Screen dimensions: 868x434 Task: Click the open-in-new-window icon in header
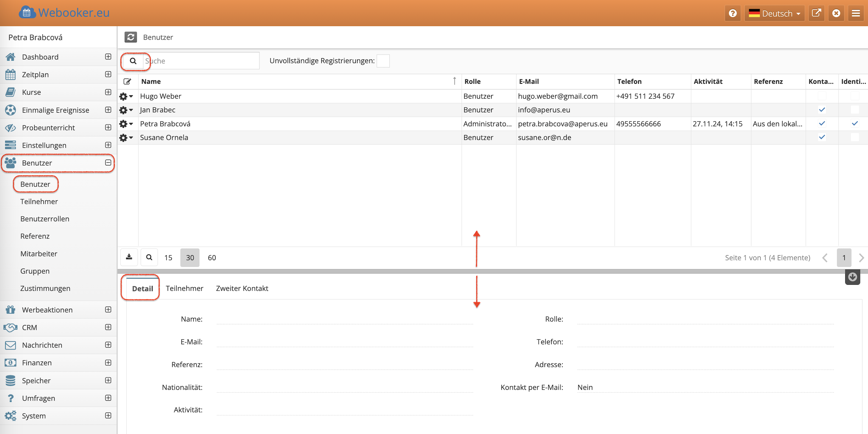(x=816, y=13)
